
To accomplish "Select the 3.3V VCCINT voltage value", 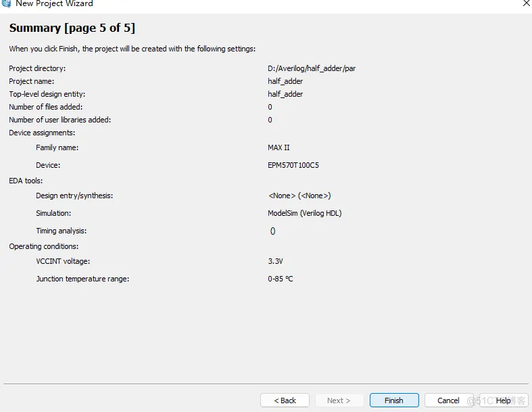I will click(x=275, y=261).
